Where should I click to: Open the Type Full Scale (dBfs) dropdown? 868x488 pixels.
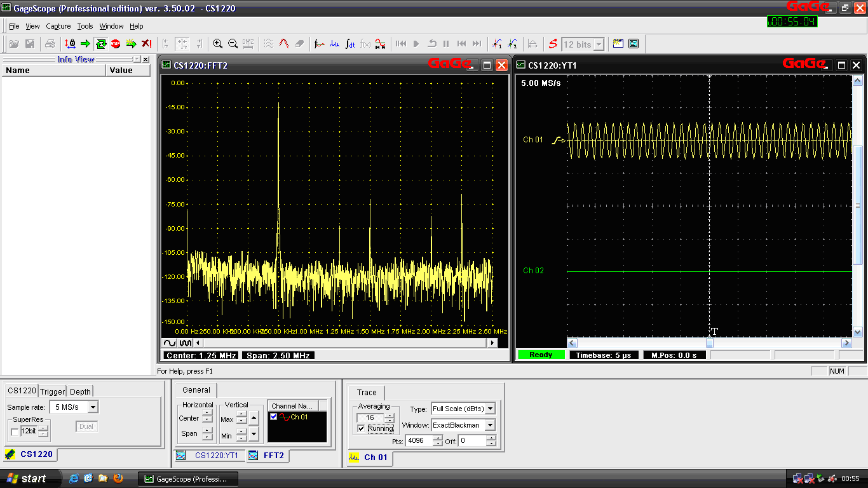pos(490,409)
